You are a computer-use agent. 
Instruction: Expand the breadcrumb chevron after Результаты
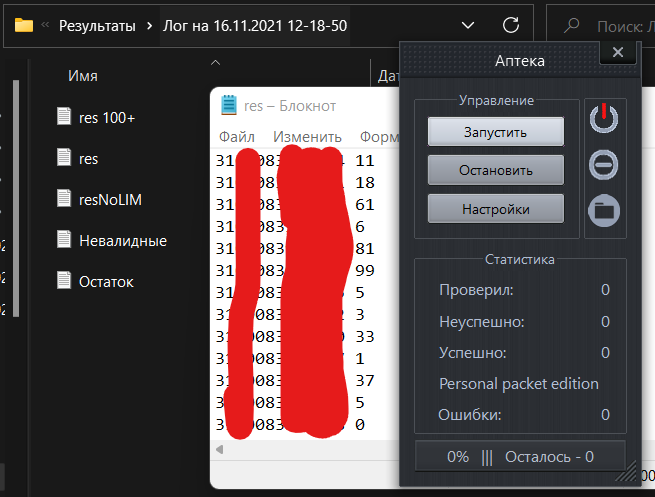coord(150,26)
